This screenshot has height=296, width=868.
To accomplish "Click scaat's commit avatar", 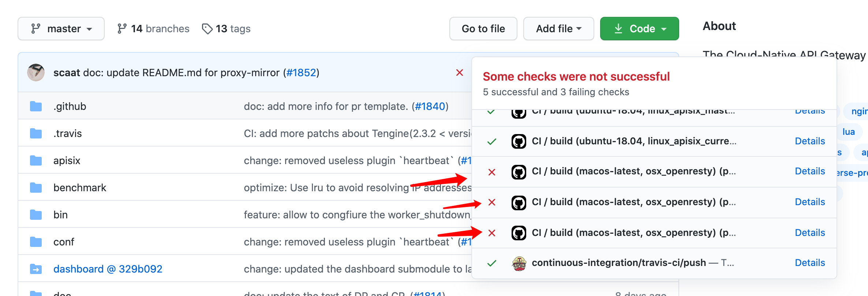I will [x=35, y=72].
